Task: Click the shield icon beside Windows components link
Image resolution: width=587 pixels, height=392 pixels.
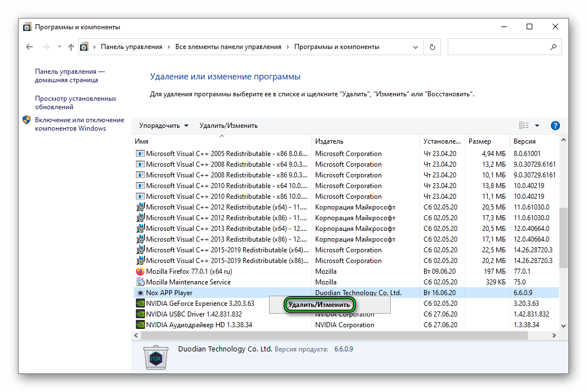Action: pos(27,120)
